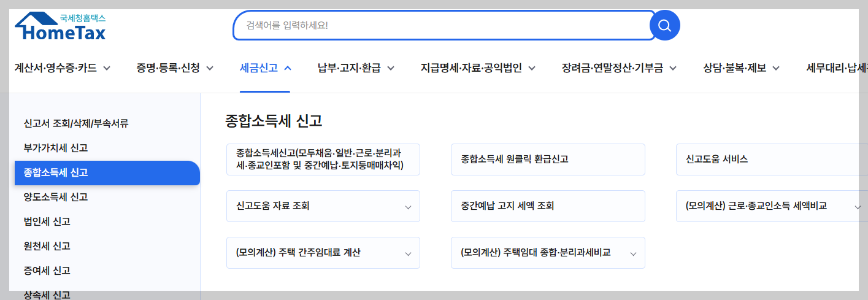Open 중간예납 고지 세액 조회
Image resolution: width=868 pixels, height=300 pixels.
coord(548,206)
